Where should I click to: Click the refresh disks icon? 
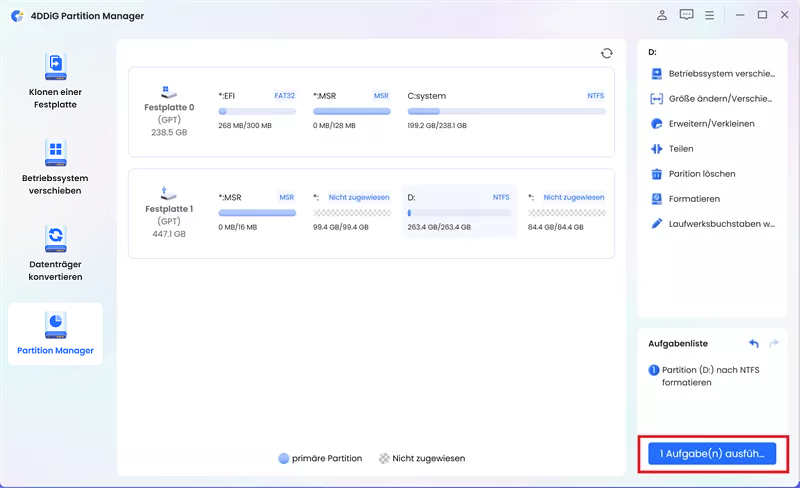(606, 53)
